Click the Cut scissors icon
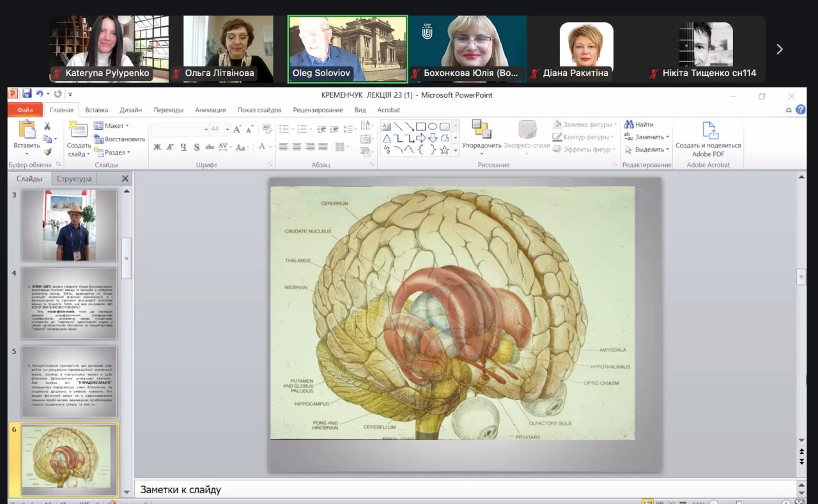The image size is (818, 504). point(47,126)
